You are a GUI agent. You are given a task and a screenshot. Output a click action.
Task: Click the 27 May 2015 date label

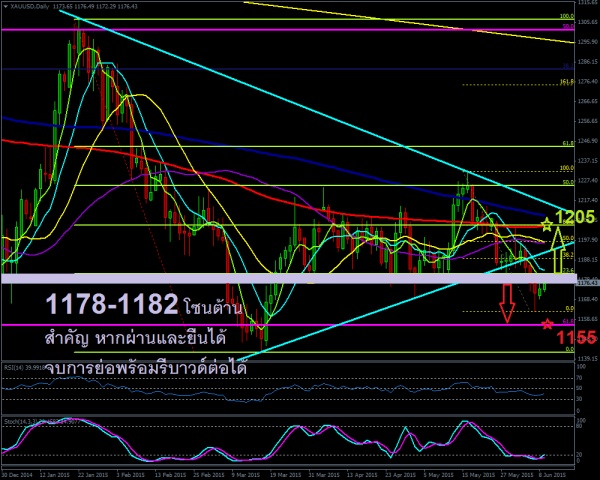coord(515,475)
